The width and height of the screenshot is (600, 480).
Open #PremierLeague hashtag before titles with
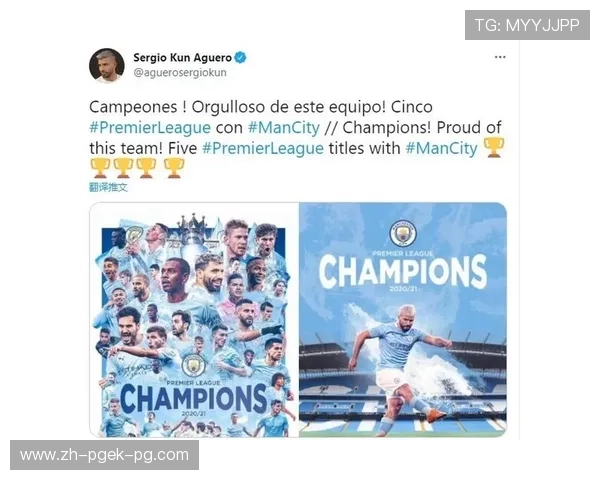coord(263,149)
